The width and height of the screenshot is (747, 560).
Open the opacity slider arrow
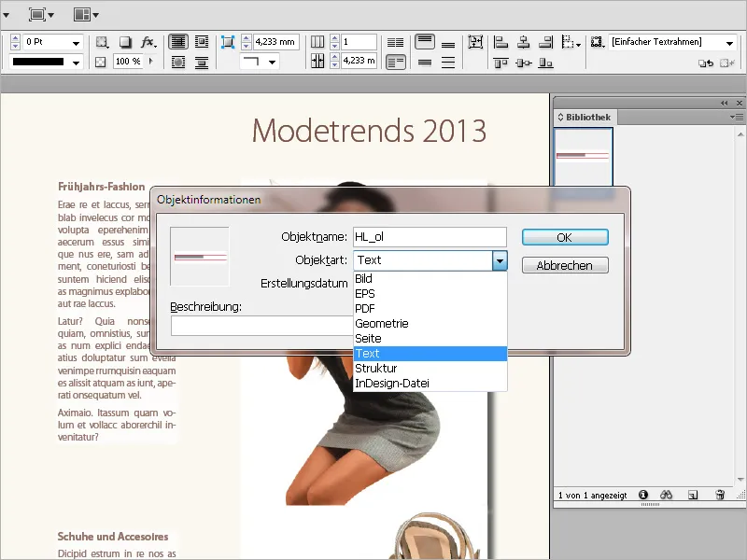(151, 61)
